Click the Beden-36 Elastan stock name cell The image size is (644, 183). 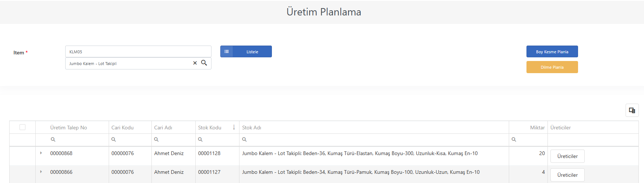(x=360, y=153)
